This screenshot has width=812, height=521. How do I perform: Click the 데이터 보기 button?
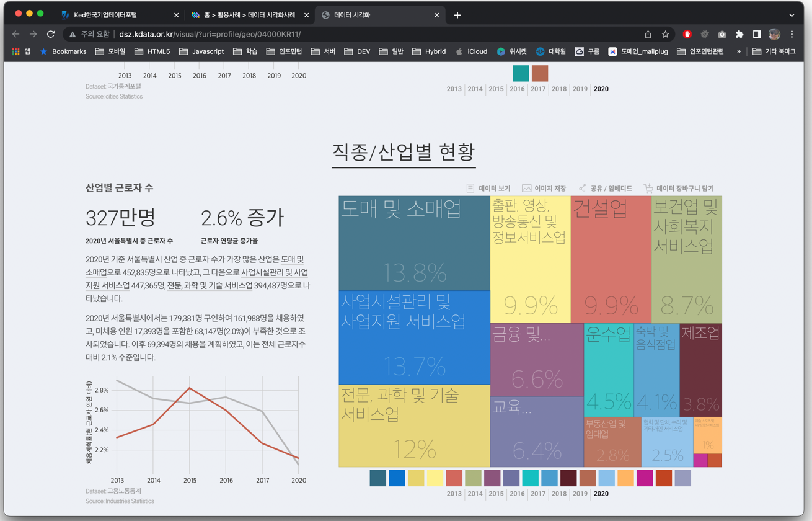[488, 188]
